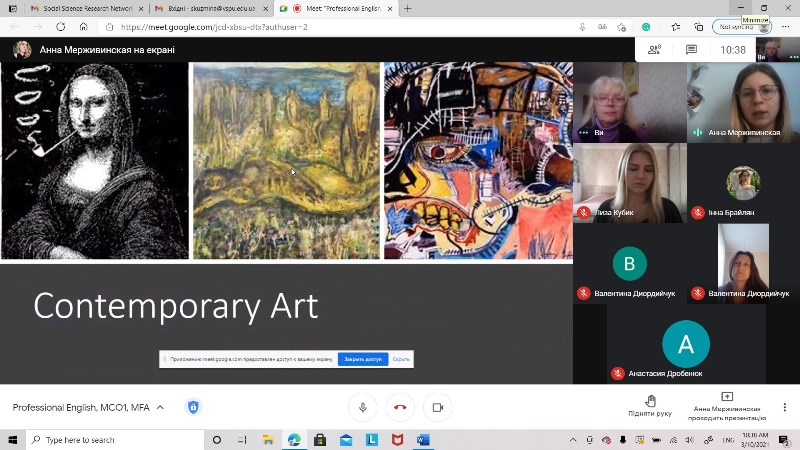Click the green extension icon in toolbar
Viewport: 800px width, 450px height.
point(646,27)
